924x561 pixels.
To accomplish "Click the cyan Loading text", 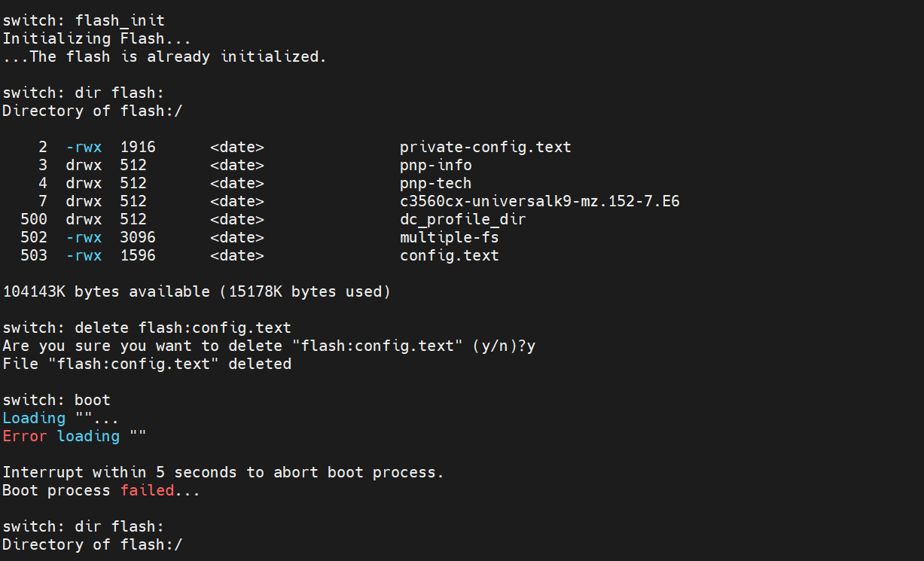I will pyautogui.click(x=34, y=418).
